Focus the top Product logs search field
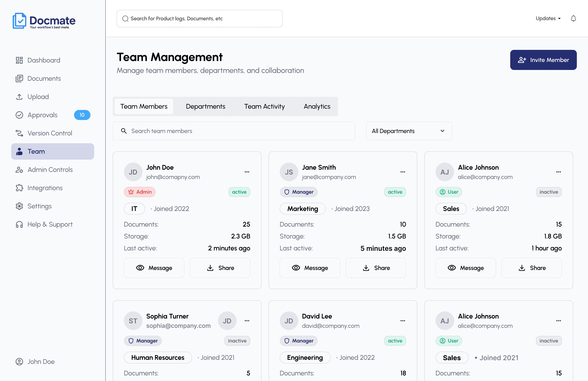The height and width of the screenshot is (381, 588). tap(200, 19)
